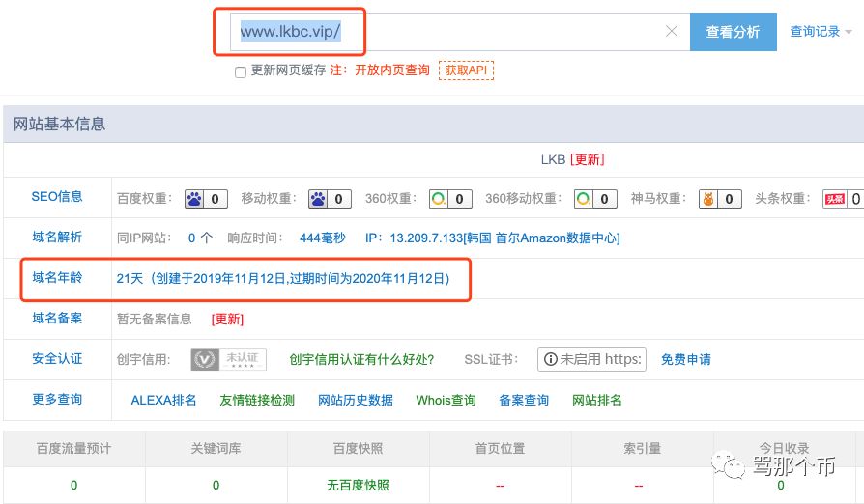Click the 360权重 green circle icon
This screenshot has height=504, width=864.
point(439,199)
